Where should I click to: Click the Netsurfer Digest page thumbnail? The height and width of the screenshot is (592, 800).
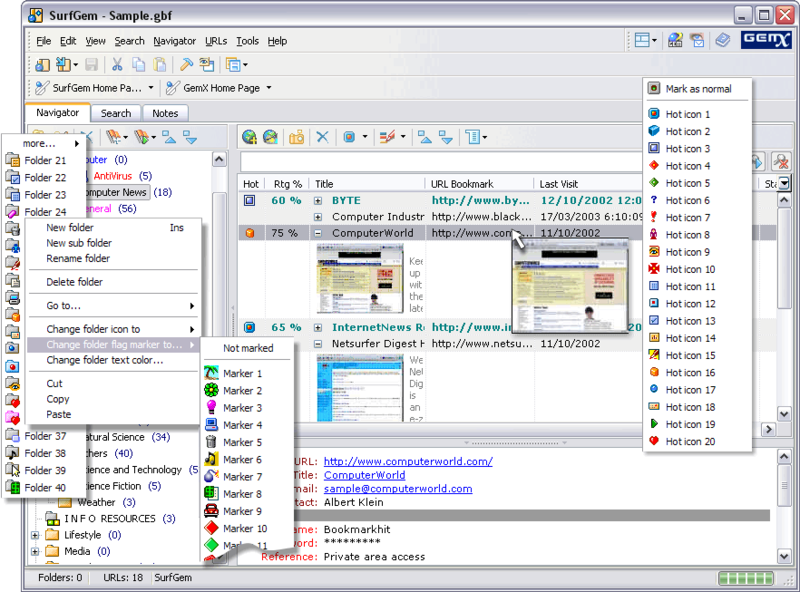tap(360, 388)
